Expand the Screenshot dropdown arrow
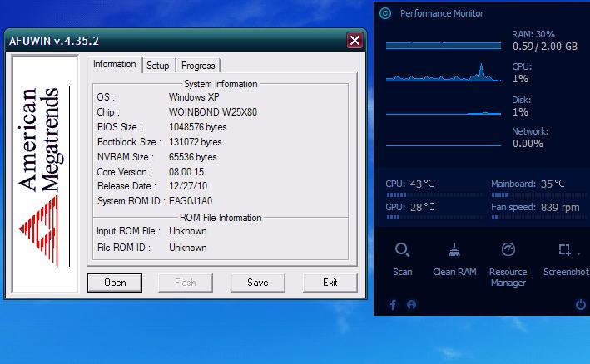This screenshot has height=364, width=590. (578, 254)
